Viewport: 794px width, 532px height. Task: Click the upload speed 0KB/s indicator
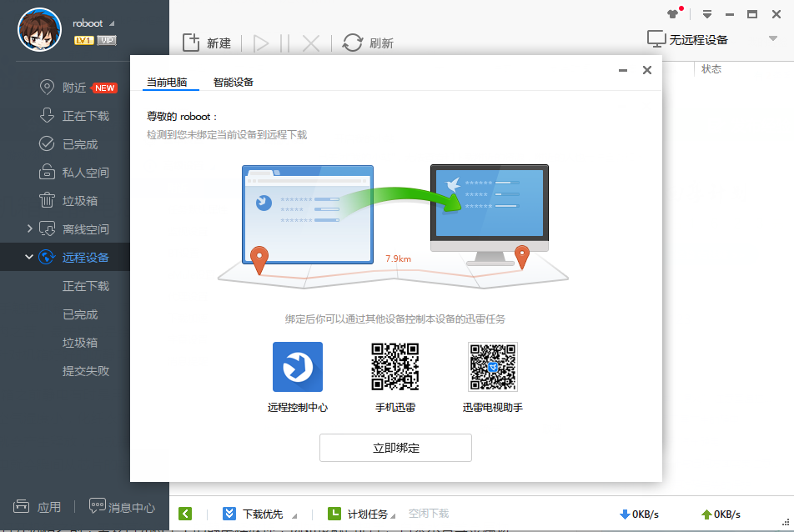721,514
